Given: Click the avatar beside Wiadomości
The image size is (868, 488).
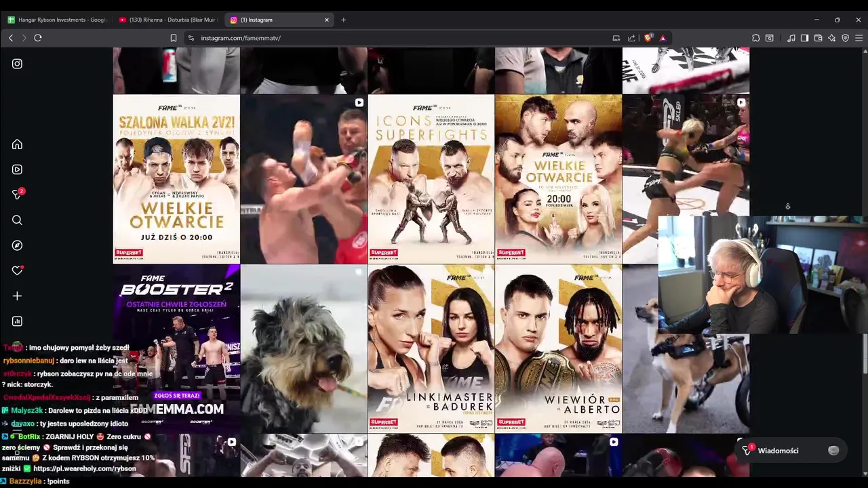Looking at the screenshot, I should tap(833, 451).
